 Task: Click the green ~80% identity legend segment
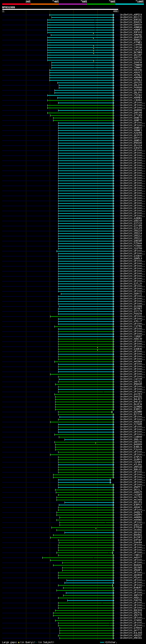101,4
